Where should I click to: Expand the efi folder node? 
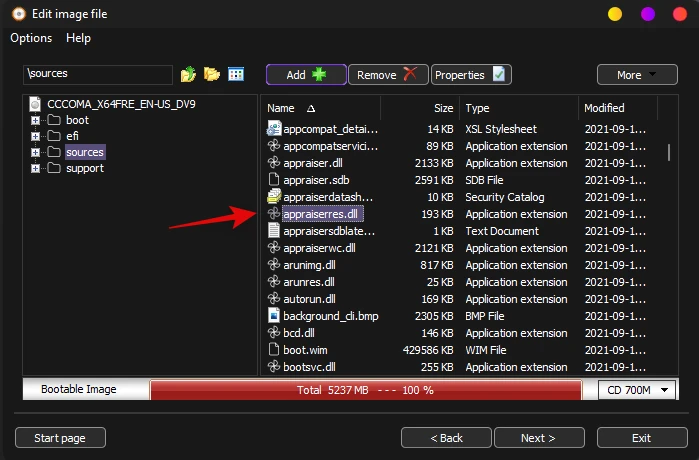pyautogui.click(x=36, y=136)
